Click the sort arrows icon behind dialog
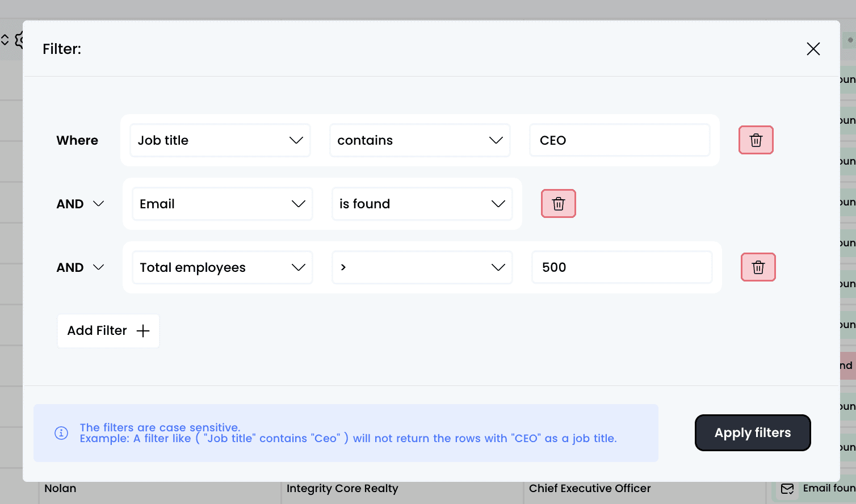This screenshot has height=504, width=856. pos(5,40)
